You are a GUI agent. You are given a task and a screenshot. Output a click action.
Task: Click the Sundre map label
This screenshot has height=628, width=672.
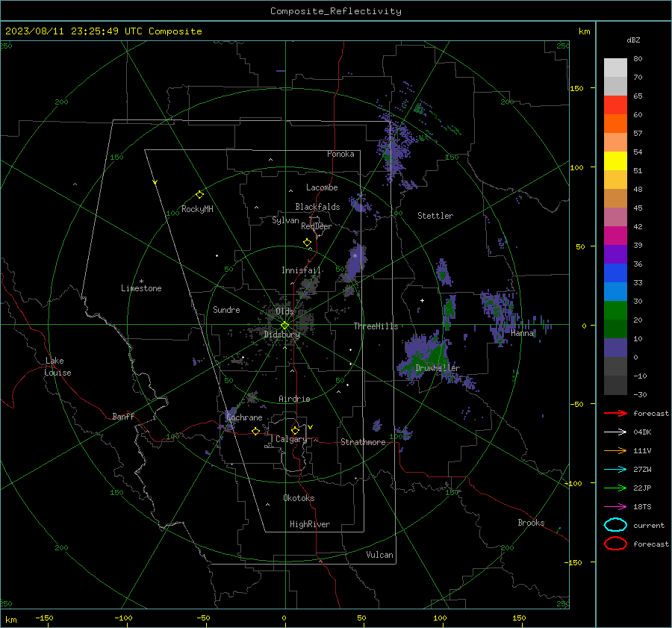pos(226,310)
